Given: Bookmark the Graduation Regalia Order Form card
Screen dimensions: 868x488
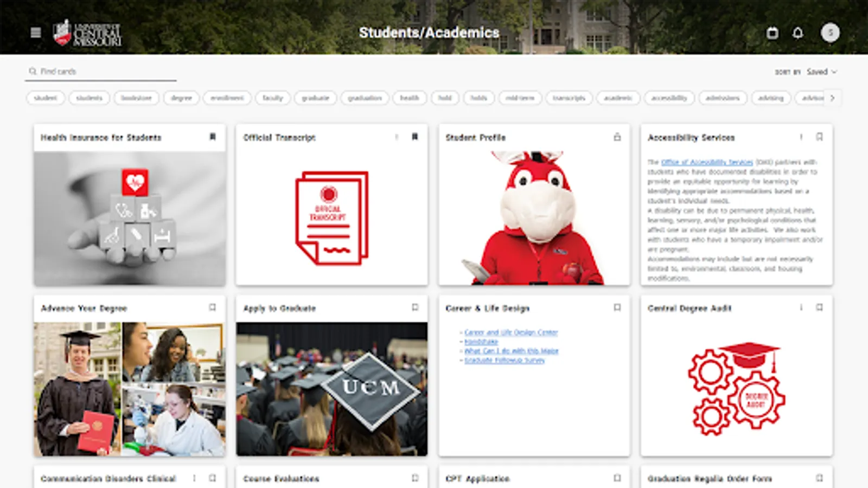Looking at the screenshot, I should click(x=820, y=478).
